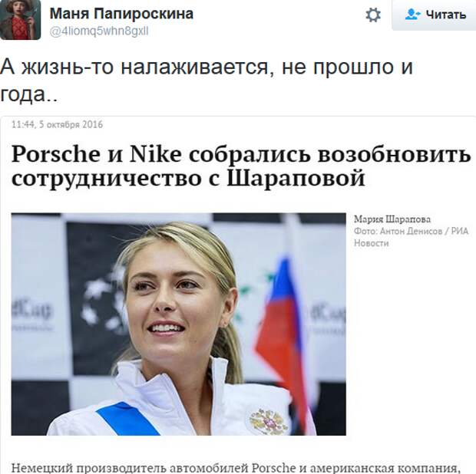
Task: Click the word года at the tweet's end
Action: click(23, 95)
